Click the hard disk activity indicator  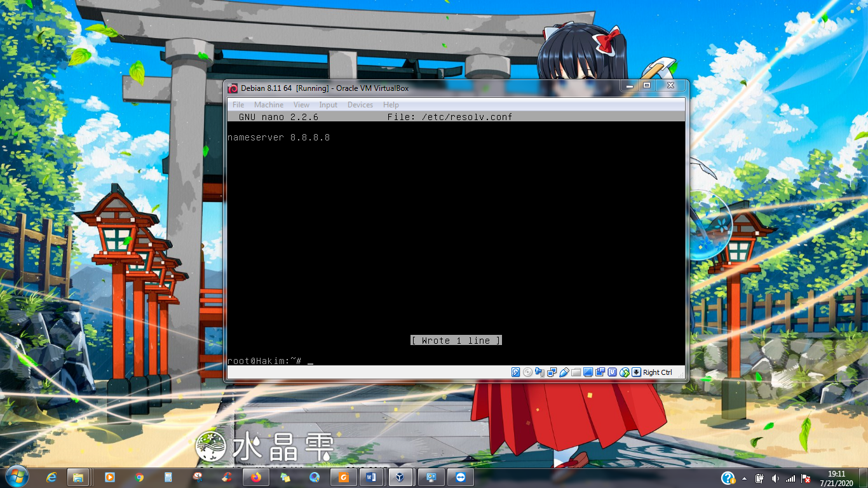click(515, 372)
